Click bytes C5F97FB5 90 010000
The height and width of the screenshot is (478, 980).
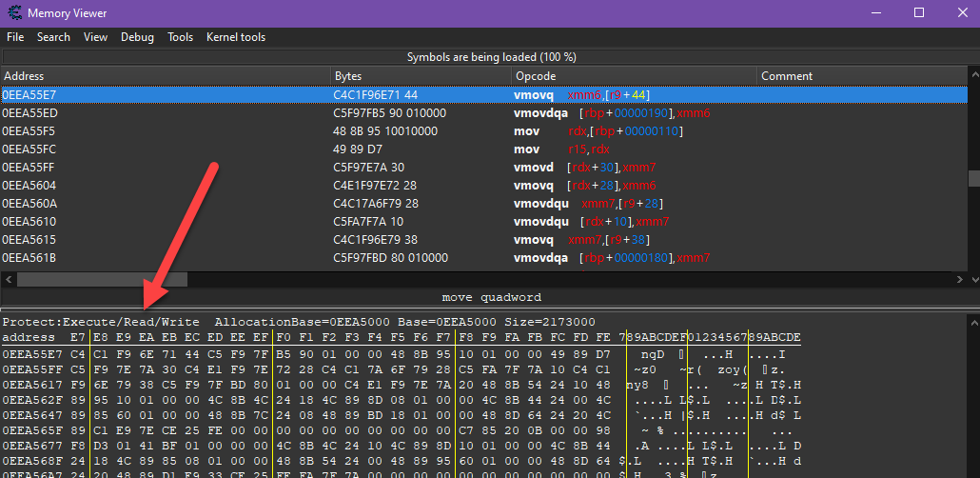pyautogui.click(x=391, y=113)
